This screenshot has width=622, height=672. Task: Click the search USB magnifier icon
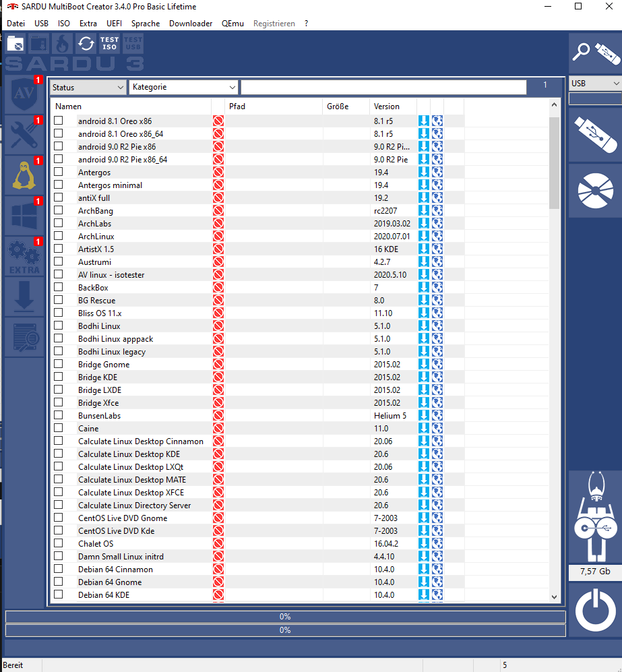tap(596, 53)
